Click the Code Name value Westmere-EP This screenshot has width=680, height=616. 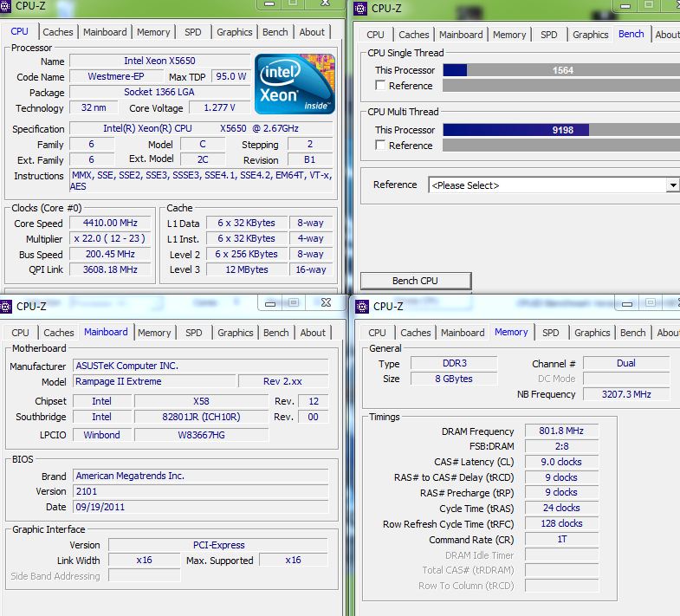[116, 76]
